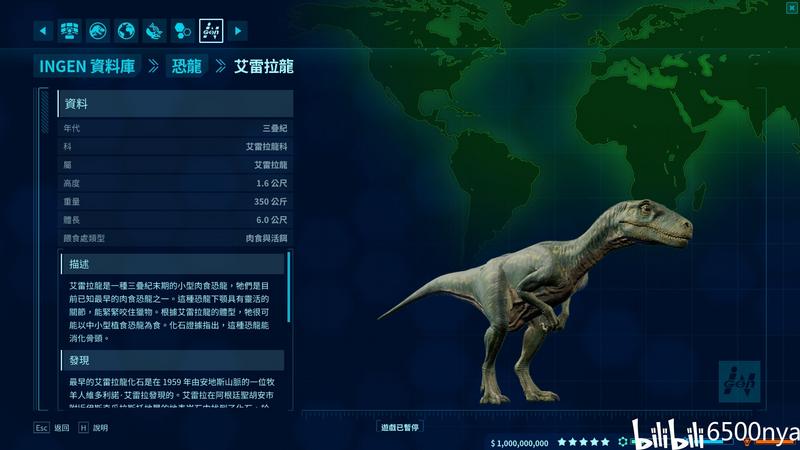Click the previous tab left arrow
The width and height of the screenshot is (800, 450).
(x=43, y=31)
